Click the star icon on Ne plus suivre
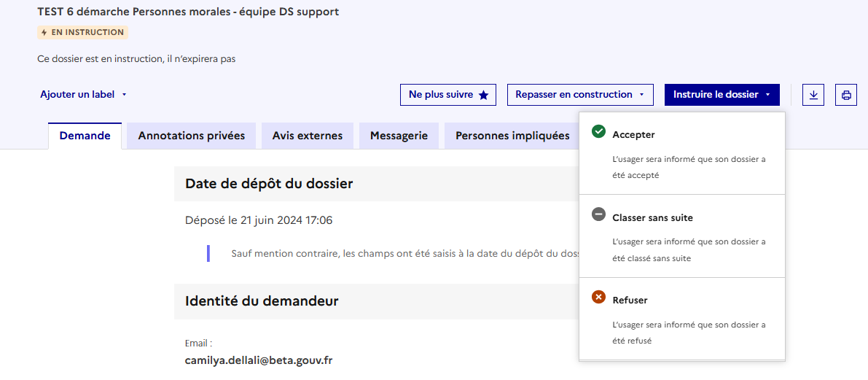The image size is (868, 380). tap(483, 95)
